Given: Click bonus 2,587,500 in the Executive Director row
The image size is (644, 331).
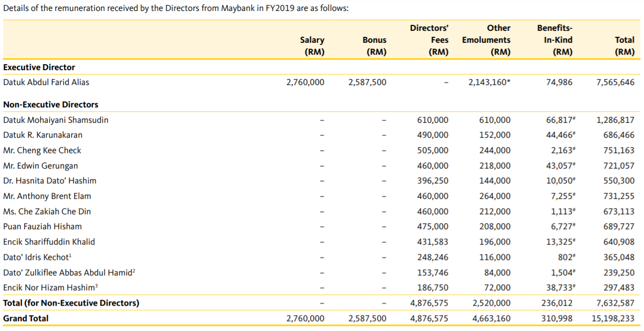Looking at the screenshot, I should pos(368,82).
